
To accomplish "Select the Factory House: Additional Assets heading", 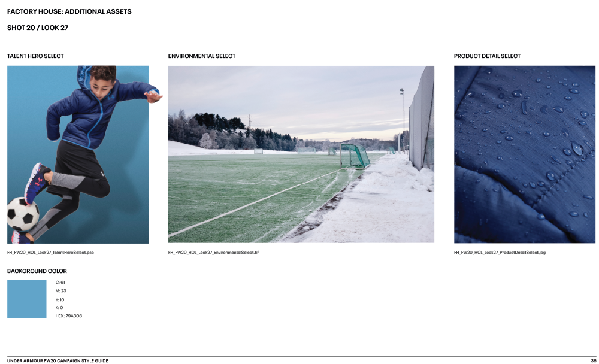I will 69,11.
